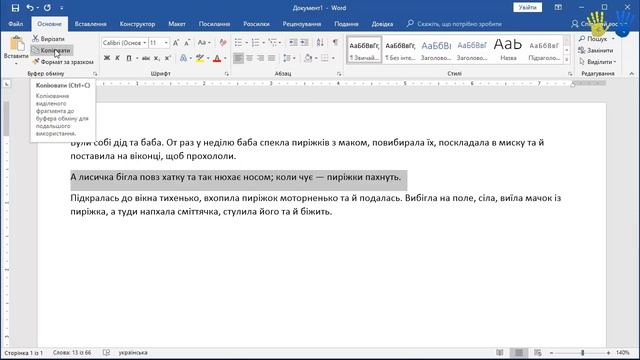Open shading paint bucket icon
This screenshot has height=360, width=640.
(309, 58)
